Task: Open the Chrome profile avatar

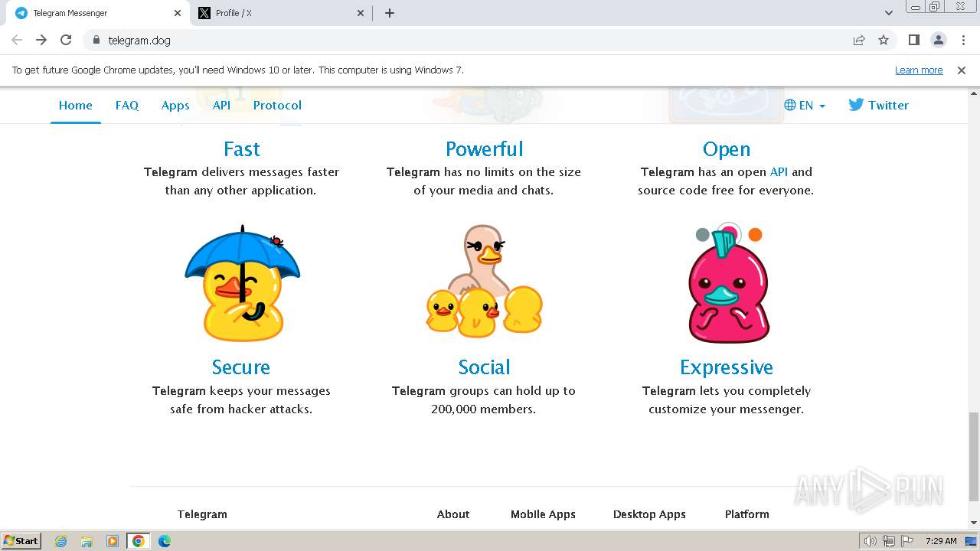Action: (938, 40)
